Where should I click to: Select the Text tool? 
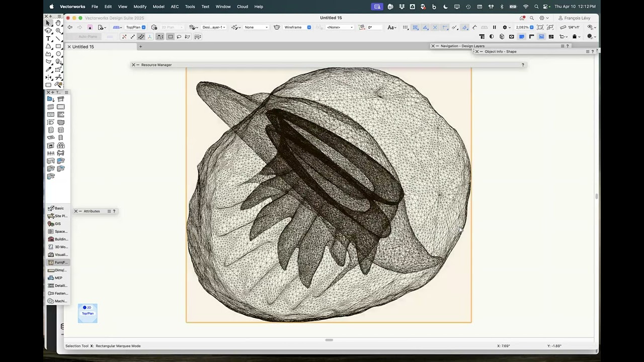(x=49, y=39)
